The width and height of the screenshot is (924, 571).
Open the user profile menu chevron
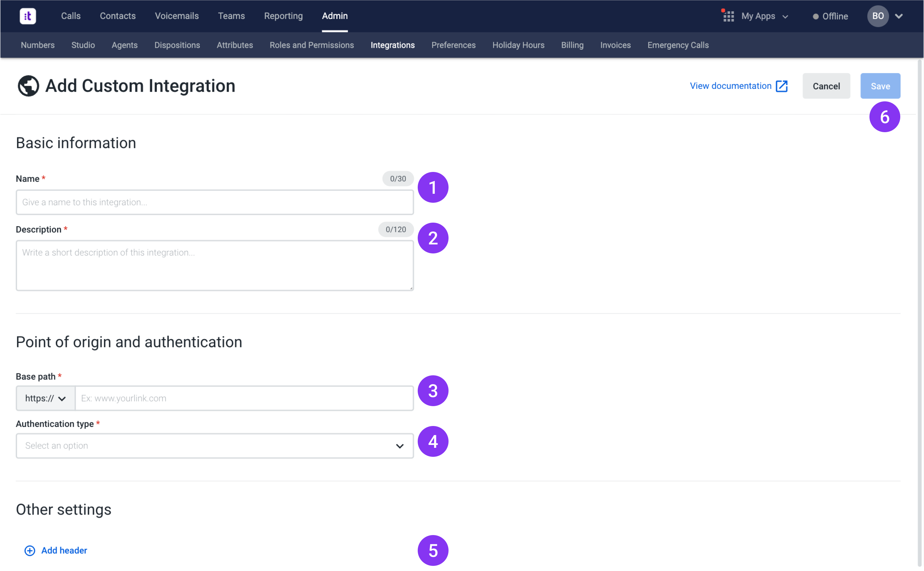pyautogui.click(x=899, y=16)
